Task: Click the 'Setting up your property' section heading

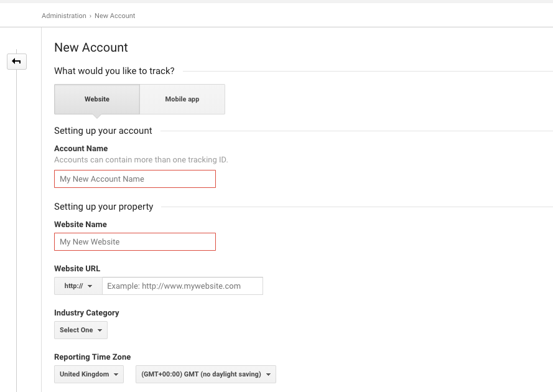Action: click(103, 207)
